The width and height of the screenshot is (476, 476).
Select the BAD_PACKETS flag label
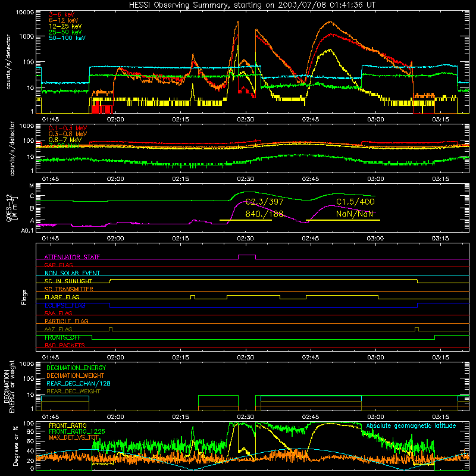[x=65, y=345]
